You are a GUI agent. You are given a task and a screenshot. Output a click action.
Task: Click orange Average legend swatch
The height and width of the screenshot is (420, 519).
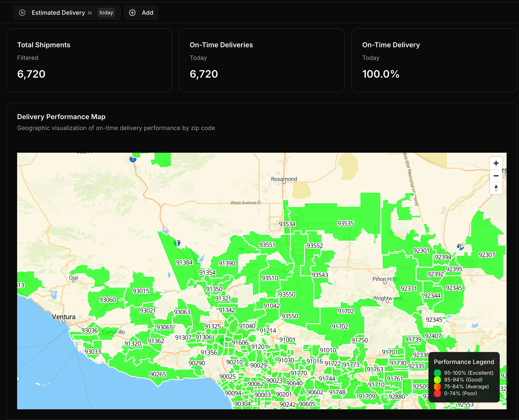[437, 387]
